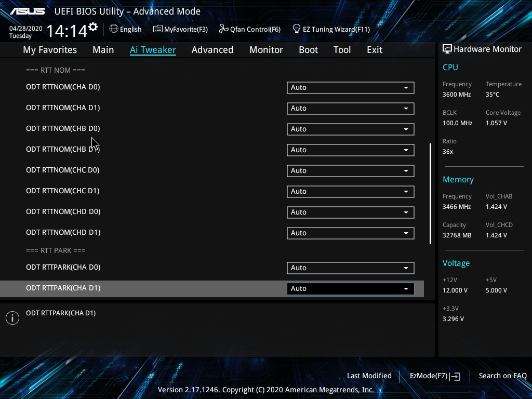
Task: Click memory capacity 32768 MB
Action: (x=457, y=235)
